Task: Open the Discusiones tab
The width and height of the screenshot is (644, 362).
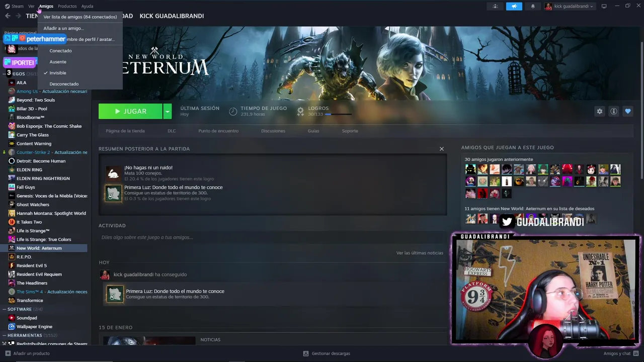Action: coord(273,131)
